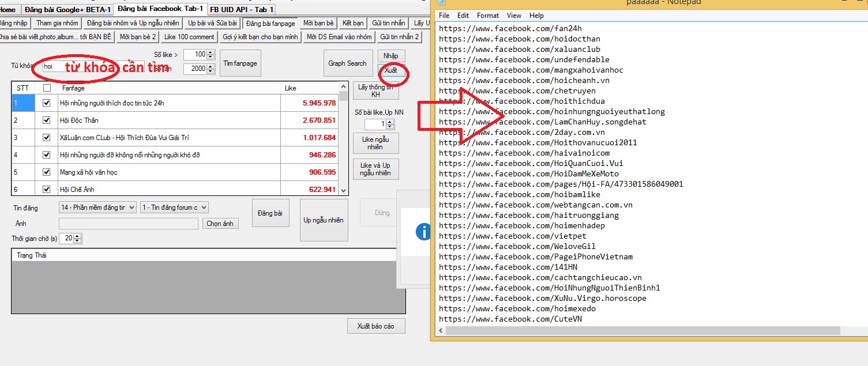Screen dimensions: 868x366
Task: Switch to the Kết bạn tab
Action: [353, 23]
